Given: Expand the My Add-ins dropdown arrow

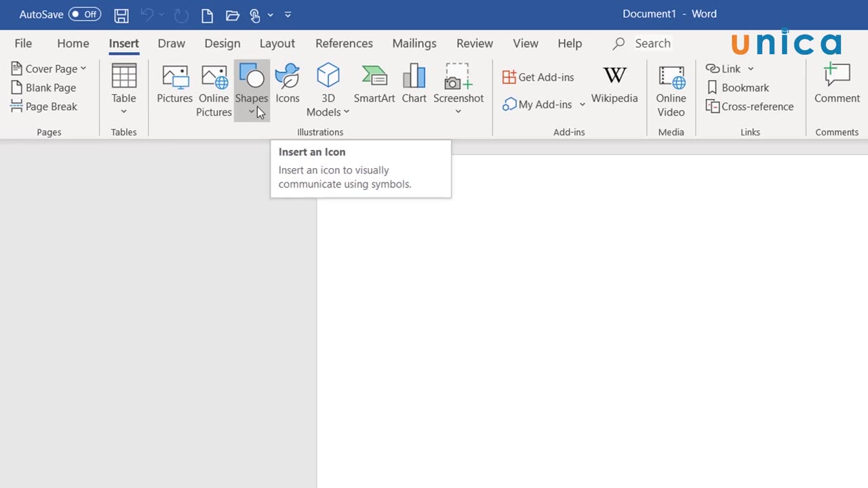Looking at the screenshot, I should [582, 104].
